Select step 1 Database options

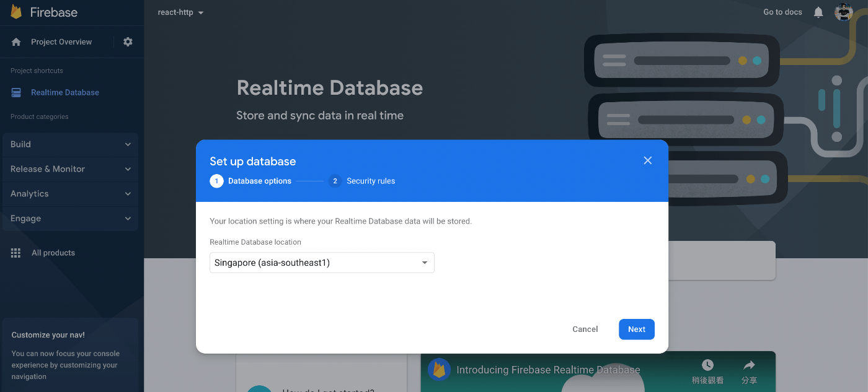250,181
